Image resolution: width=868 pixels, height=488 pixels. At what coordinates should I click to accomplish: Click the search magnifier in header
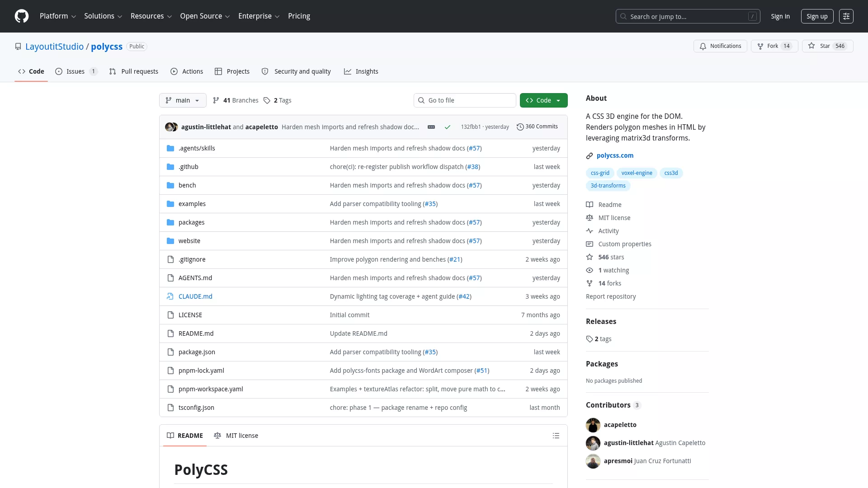(623, 16)
